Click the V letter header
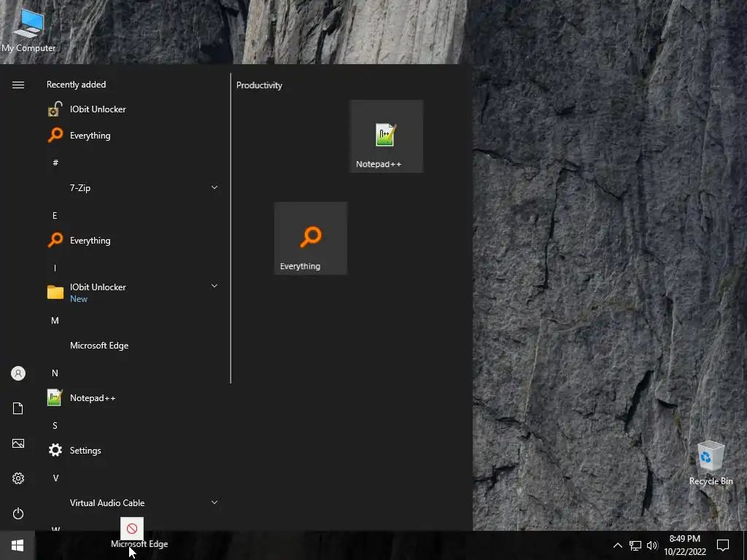This screenshot has height=560, width=747. click(55, 478)
